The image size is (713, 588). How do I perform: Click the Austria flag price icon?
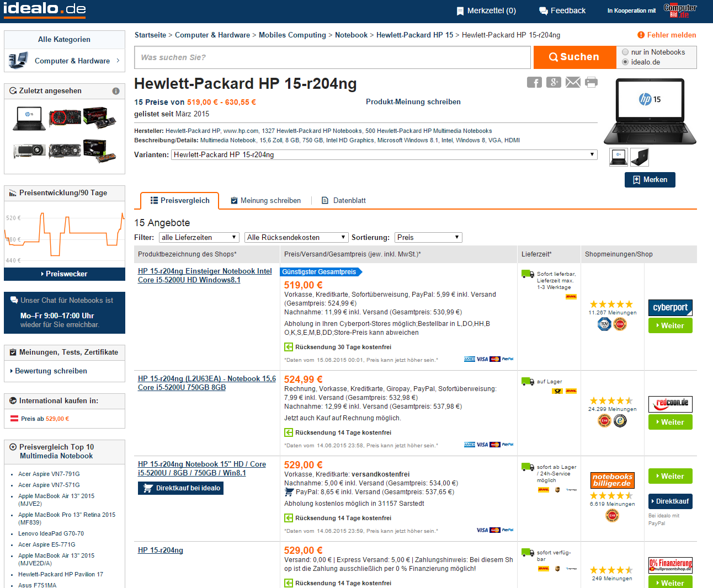pos(14,419)
